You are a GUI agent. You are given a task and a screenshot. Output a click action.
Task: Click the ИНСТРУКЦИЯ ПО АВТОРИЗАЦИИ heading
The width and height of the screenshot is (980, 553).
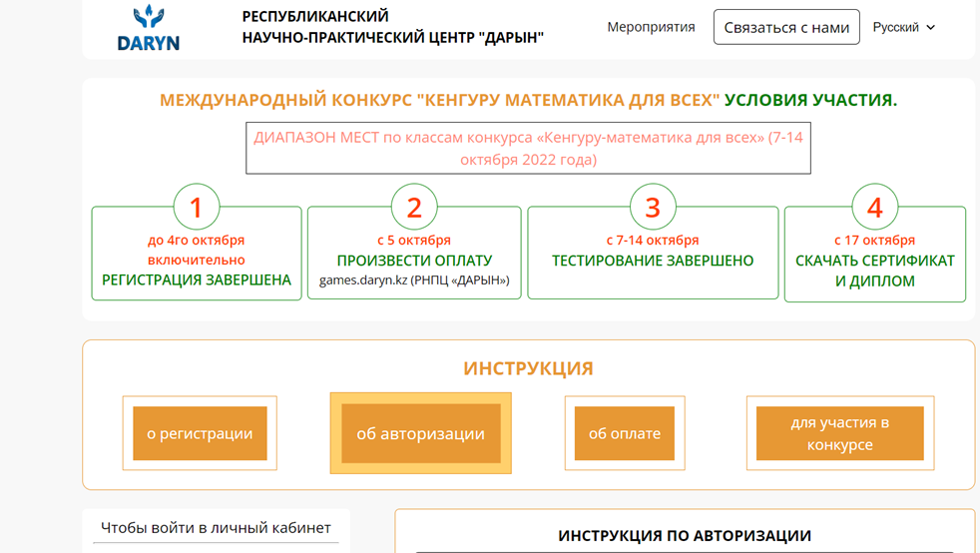(x=685, y=535)
